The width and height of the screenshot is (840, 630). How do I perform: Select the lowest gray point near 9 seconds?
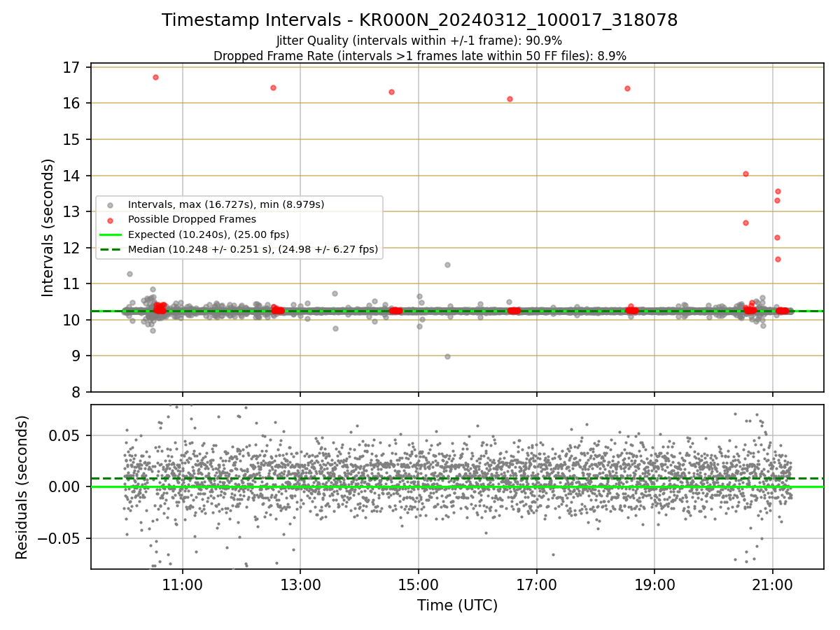pos(447,356)
